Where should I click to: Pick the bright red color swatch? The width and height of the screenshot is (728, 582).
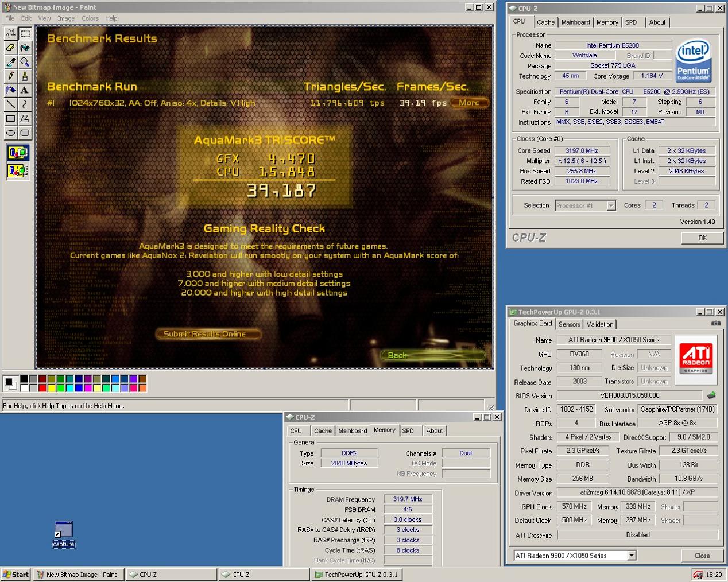point(42,388)
